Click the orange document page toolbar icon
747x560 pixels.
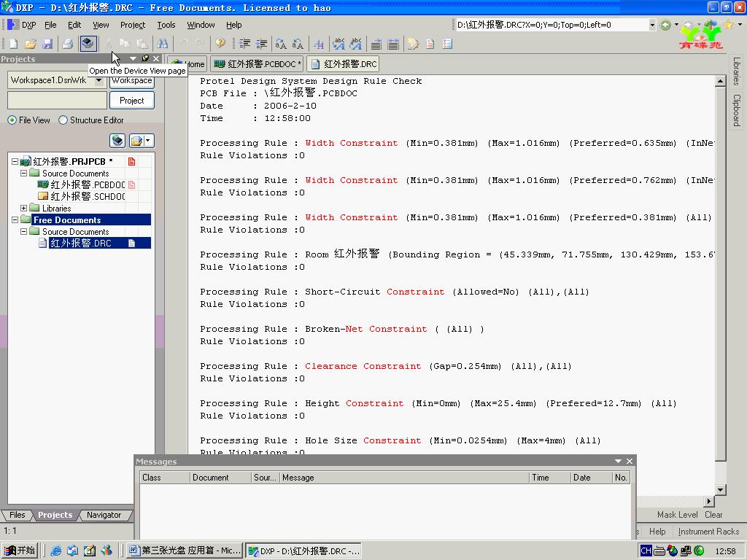pyautogui.click(x=430, y=44)
